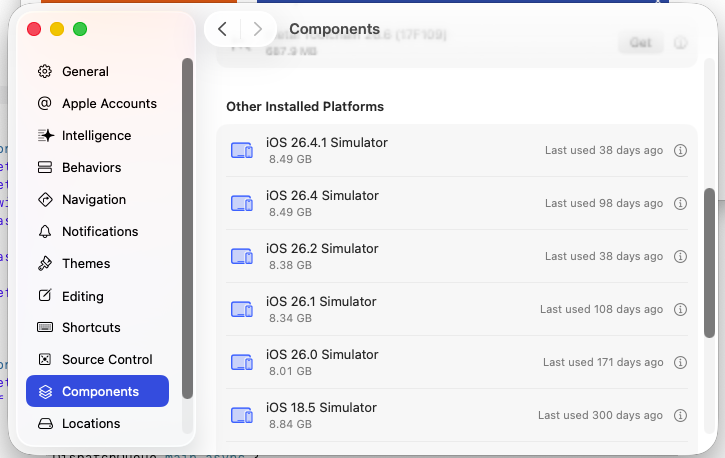Select the Behaviors icon in sidebar
725x458 pixels.
[45, 167]
